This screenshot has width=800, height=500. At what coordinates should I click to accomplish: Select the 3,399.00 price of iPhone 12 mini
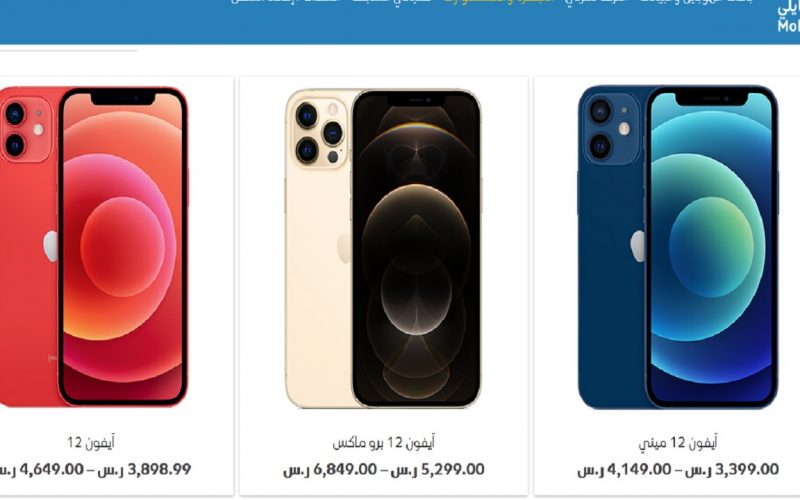(x=747, y=469)
